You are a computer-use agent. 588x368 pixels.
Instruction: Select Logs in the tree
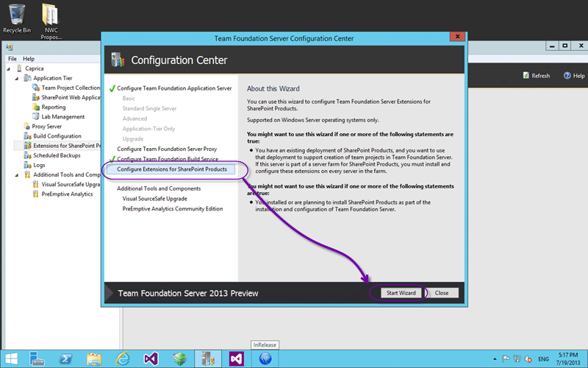tap(39, 165)
